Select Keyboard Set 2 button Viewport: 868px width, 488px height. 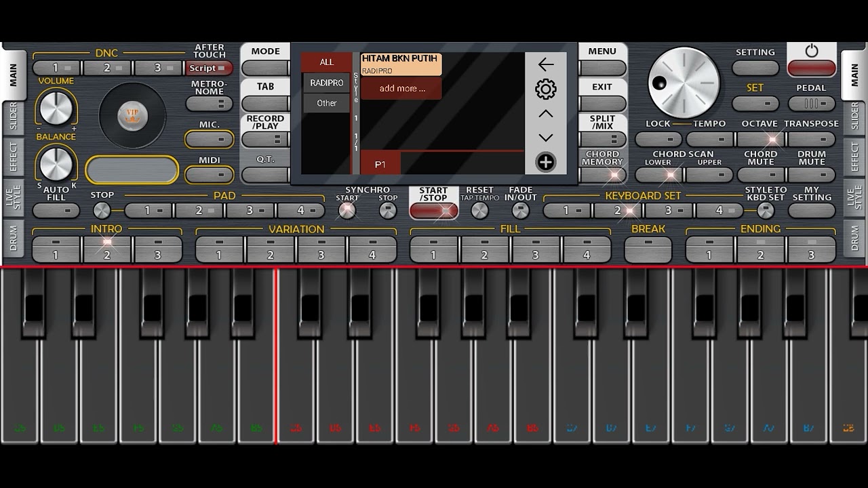[618, 210]
